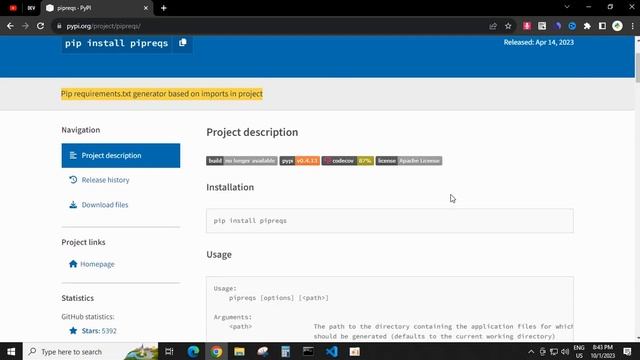Close the pipreqs PyPI tab
640x360 pixels.
click(146, 8)
